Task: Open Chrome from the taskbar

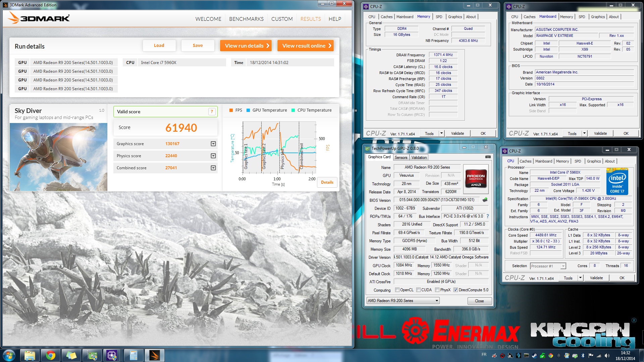Action: 51,355
